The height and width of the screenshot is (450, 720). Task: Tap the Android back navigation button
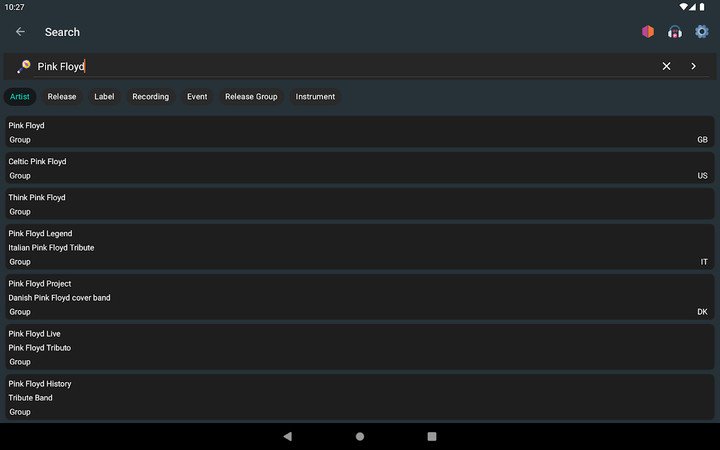click(x=288, y=436)
